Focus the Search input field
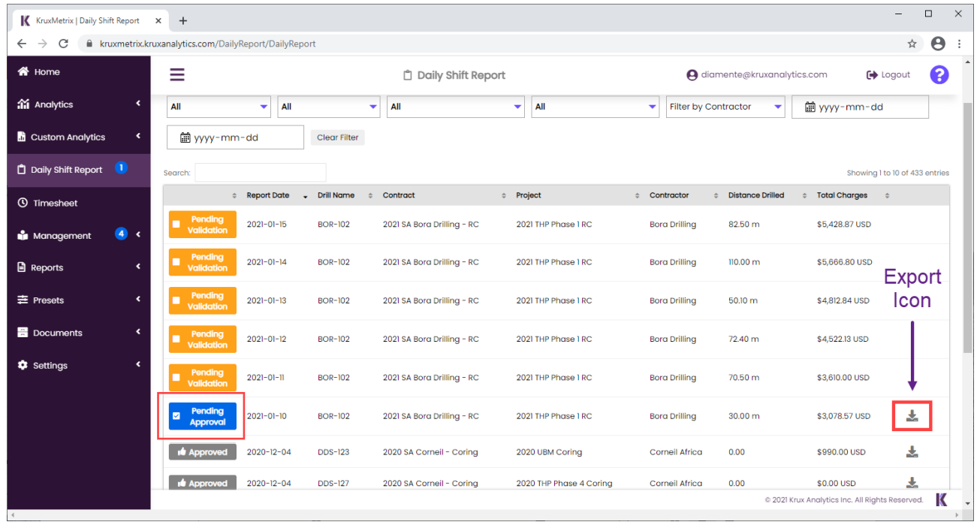Screen dimensions: 980x528 pyautogui.click(x=261, y=173)
